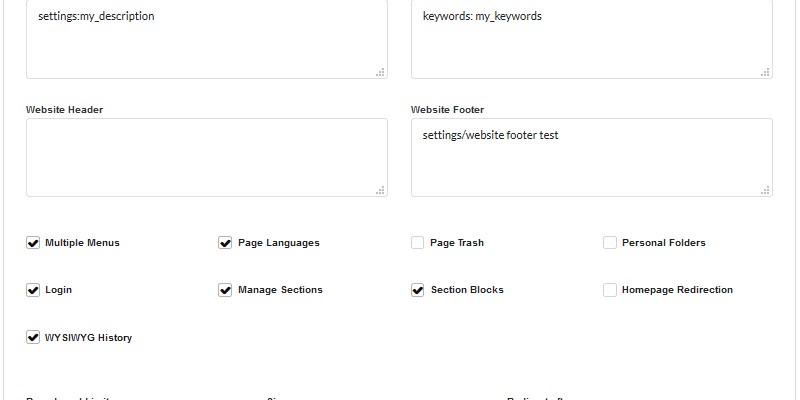The image size is (800, 400).
Task: Click the Website Footer field label
Action: 447,110
